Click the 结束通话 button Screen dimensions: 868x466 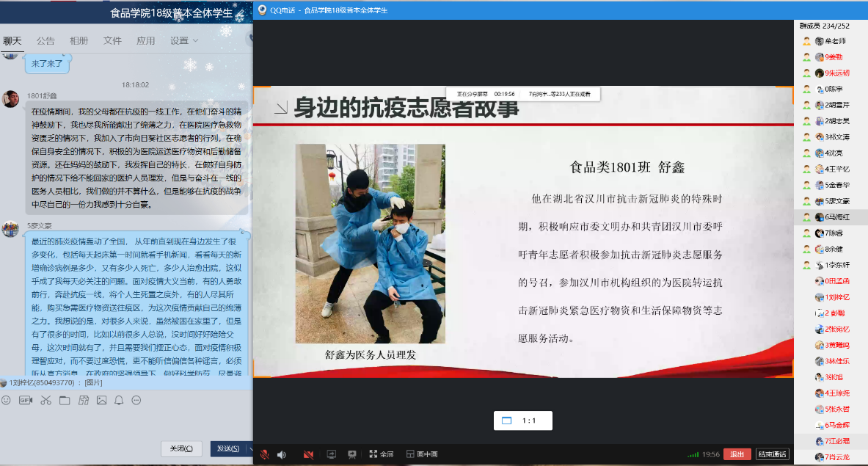coord(773,454)
